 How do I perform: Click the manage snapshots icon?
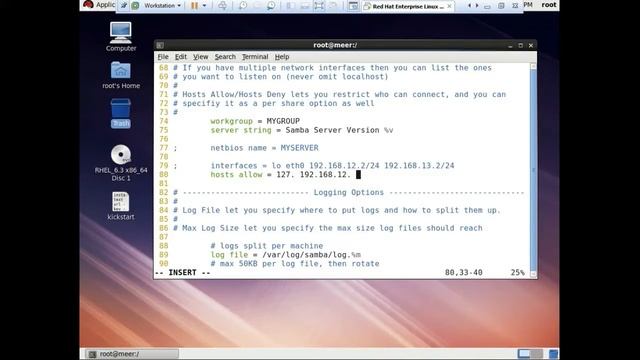click(271, 6)
